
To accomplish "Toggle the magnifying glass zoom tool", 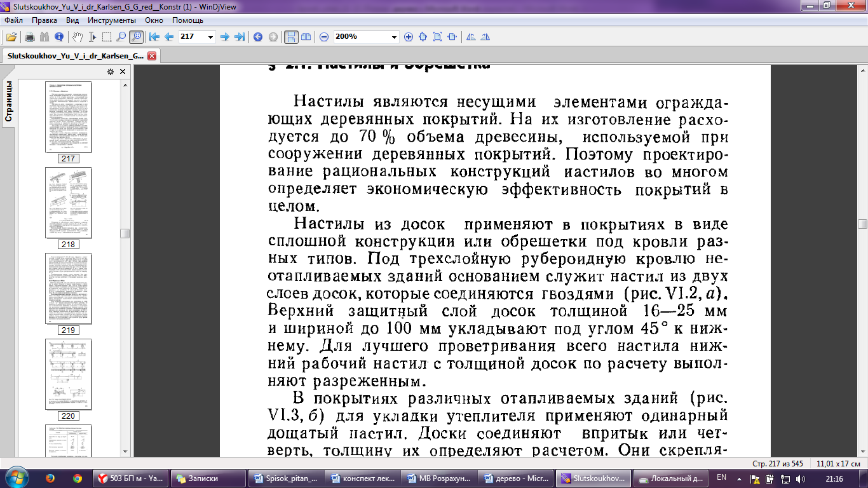I will point(121,37).
